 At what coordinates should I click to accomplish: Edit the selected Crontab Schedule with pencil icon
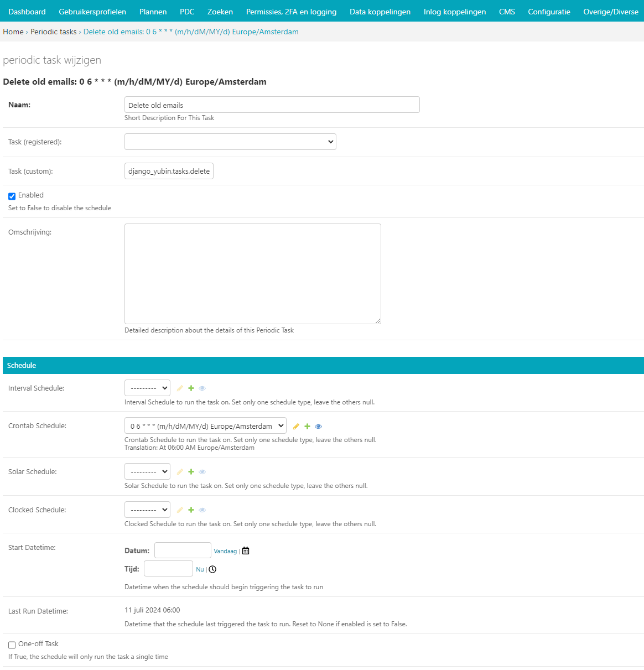pyautogui.click(x=296, y=427)
